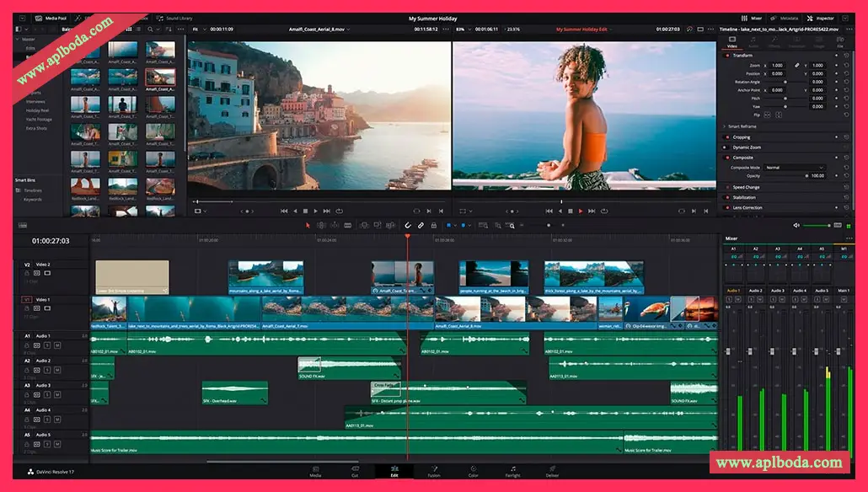This screenshot has width=868, height=492.
Task: Select the SFX - Overhead.wav audio clip
Action: [234, 393]
